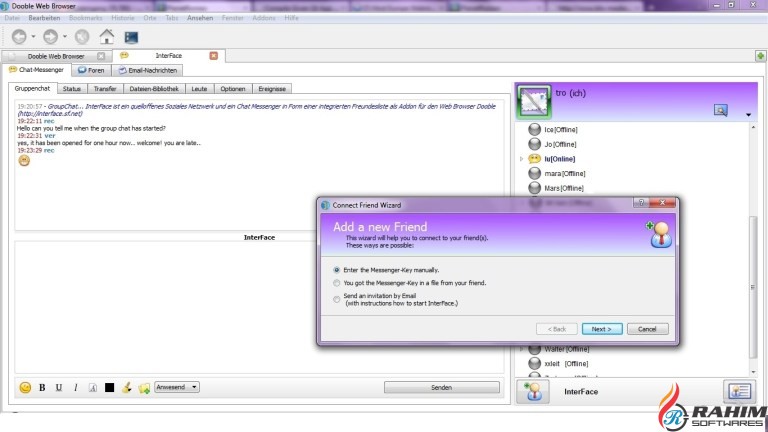Open the forward button history dropdown arrow
The height and width of the screenshot is (432, 768).
[x=65, y=37]
